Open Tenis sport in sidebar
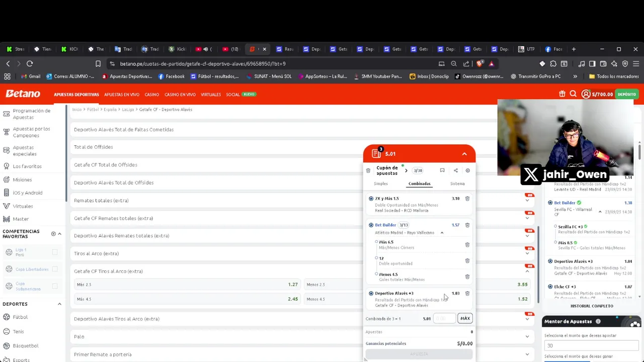This screenshot has height=362, width=644. coord(18,332)
